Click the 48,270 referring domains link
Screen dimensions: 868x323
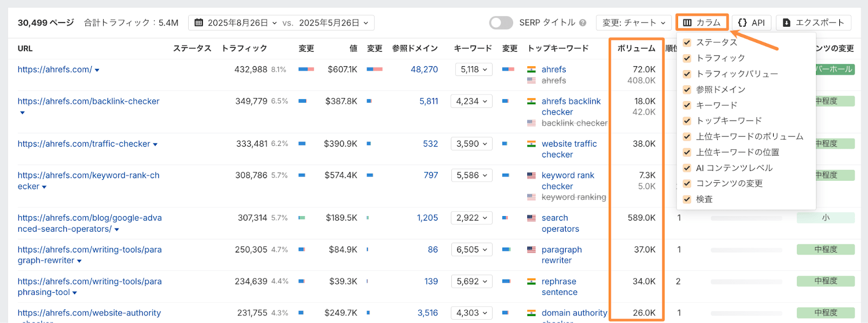[x=424, y=69]
